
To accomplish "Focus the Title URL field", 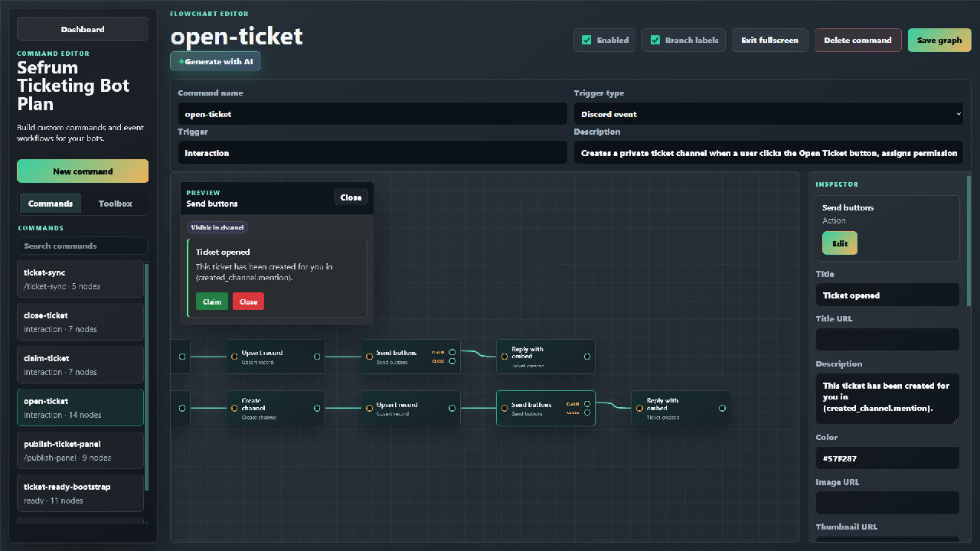I will 887,340.
